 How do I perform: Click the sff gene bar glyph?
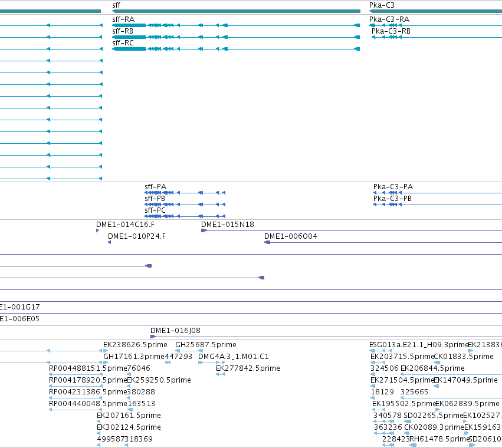click(x=237, y=11)
